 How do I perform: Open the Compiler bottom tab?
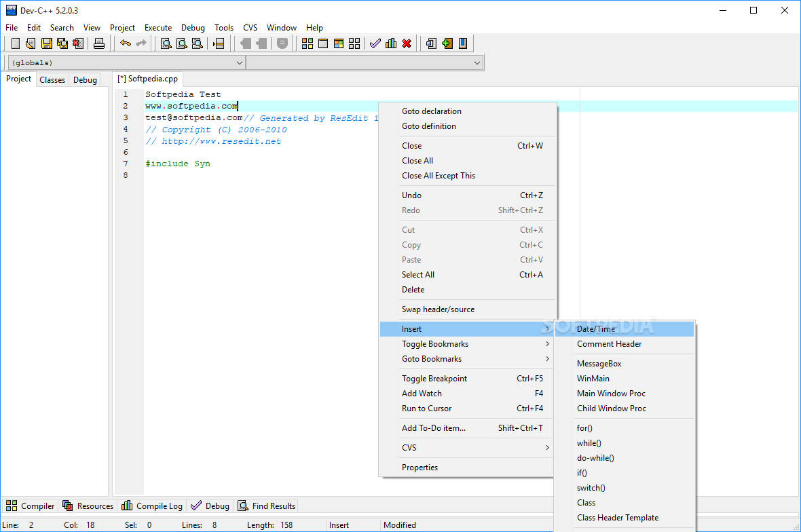pyautogui.click(x=30, y=506)
